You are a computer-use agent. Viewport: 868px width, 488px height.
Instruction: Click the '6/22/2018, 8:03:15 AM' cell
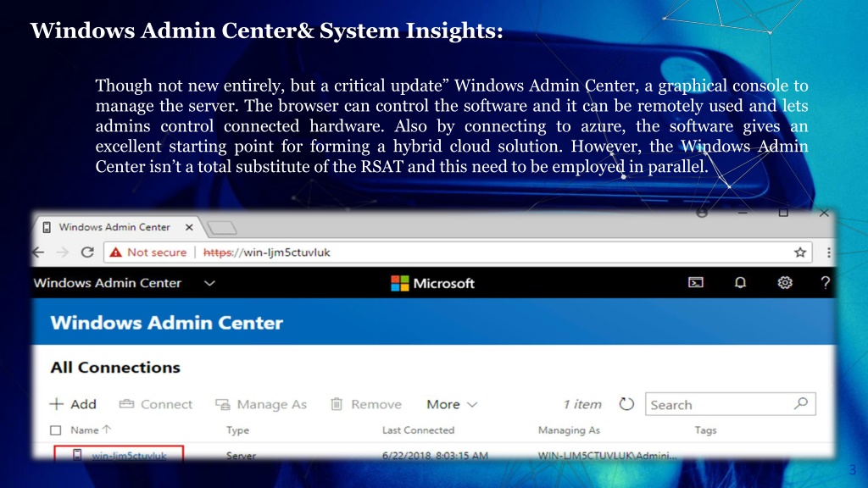(435, 455)
